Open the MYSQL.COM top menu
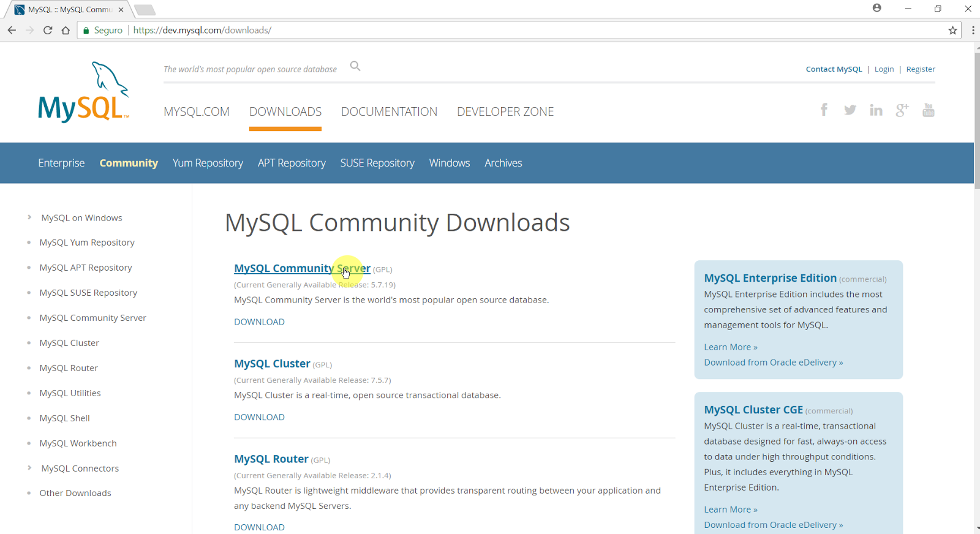Screen dimensions: 980x534 (x=197, y=111)
